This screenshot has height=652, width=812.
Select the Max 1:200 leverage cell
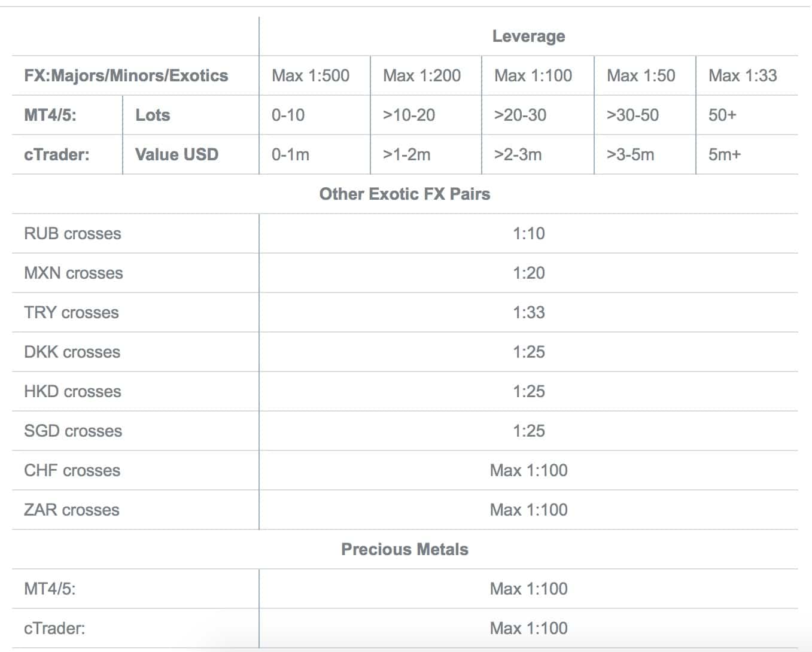[x=422, y=76]
